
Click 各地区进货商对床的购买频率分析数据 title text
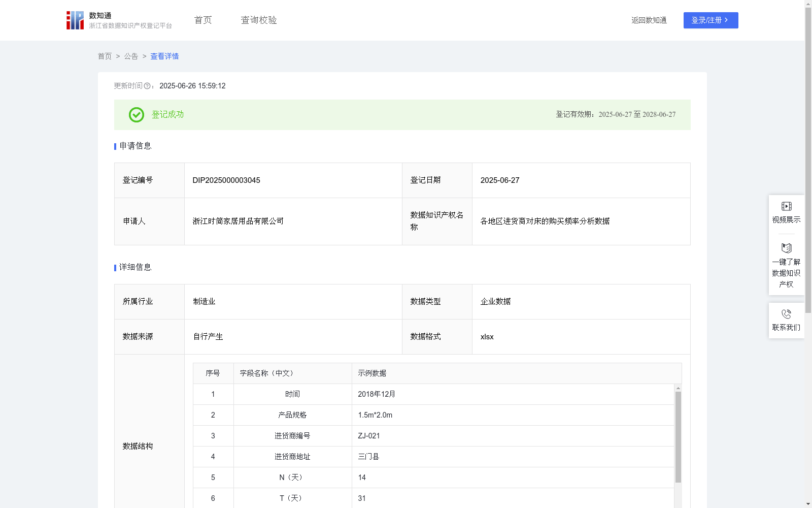pyautogui.click(x=545, y=221)
